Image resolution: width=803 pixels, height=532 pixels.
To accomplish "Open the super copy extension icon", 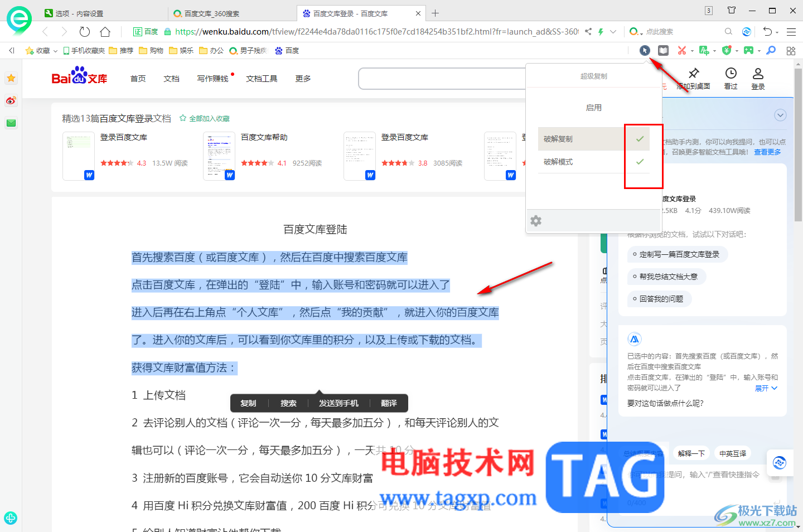I will [x=645, y=50].
